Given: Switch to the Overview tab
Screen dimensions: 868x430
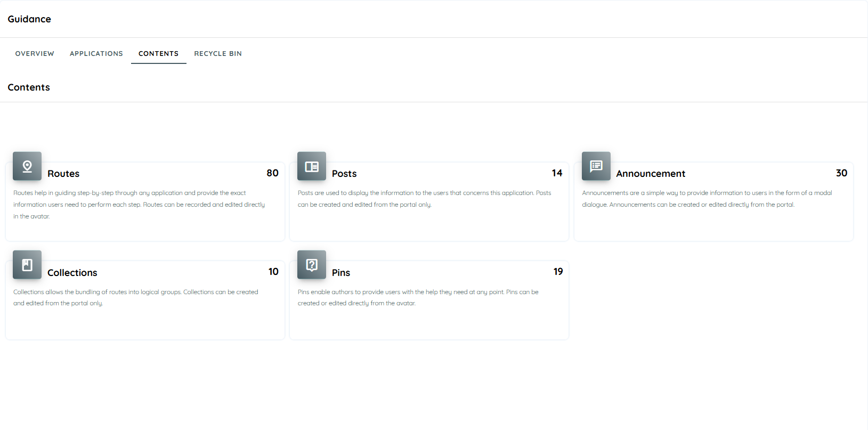Looking at the screenshot, I should (x=35, y=54).
